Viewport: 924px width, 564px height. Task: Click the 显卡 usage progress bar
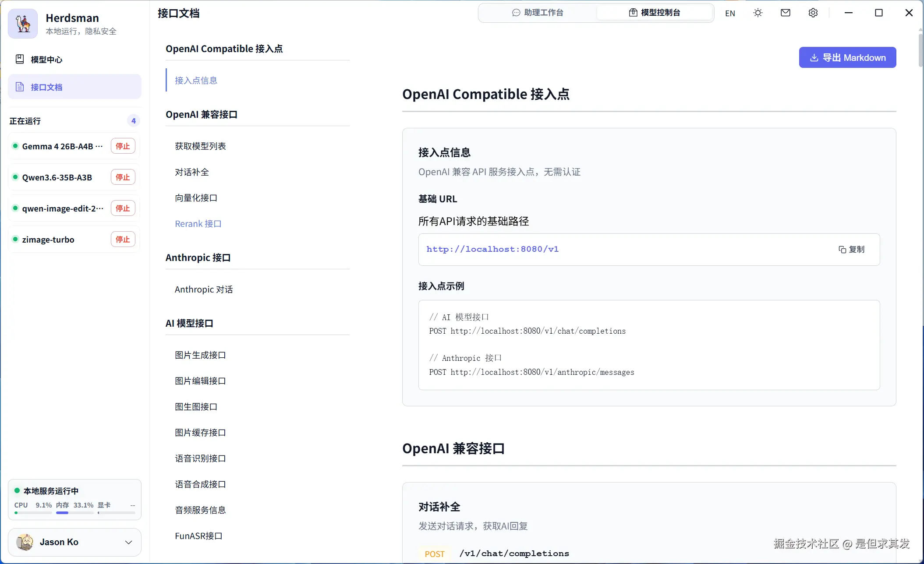pos(116,513)
